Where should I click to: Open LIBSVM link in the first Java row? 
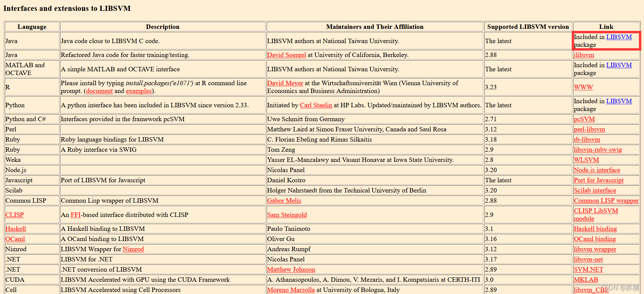[619, 37]
